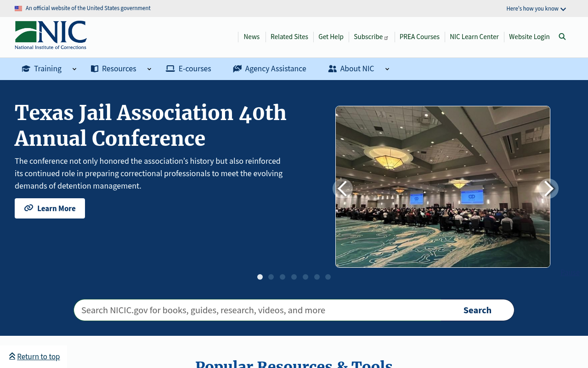Open the header search magnifier icon
Viewport: 588px width, 368px height.
tap(562, 37)
